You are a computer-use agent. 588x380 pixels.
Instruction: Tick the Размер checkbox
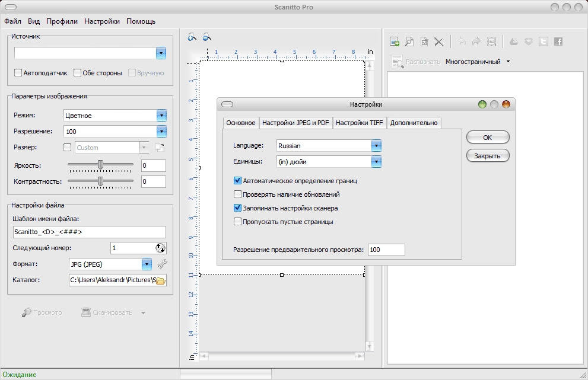68,147
